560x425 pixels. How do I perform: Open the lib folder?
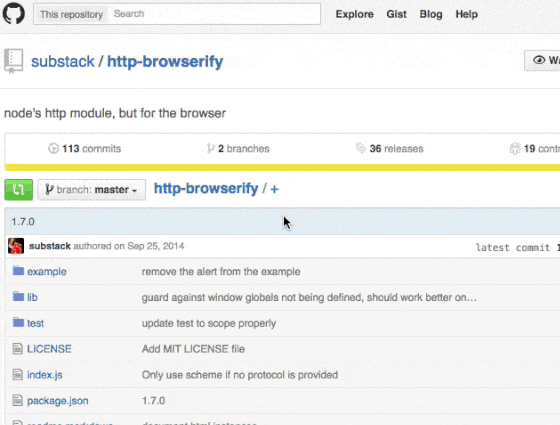[x=32, y=297]
